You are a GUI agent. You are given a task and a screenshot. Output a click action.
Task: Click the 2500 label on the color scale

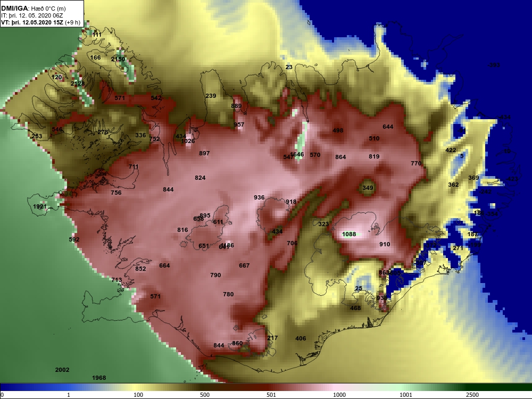click(x=472, y=395)
